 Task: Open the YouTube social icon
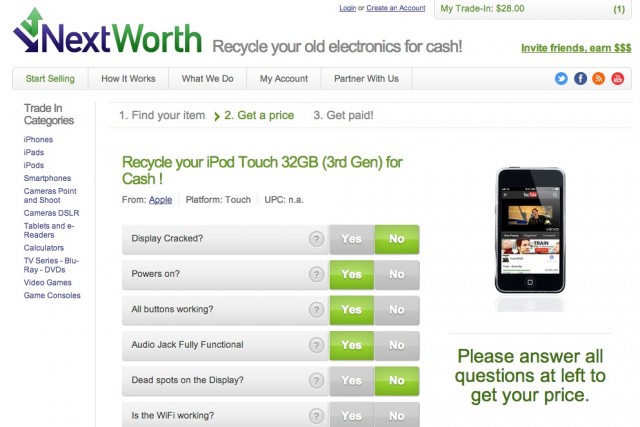[618, 78]
